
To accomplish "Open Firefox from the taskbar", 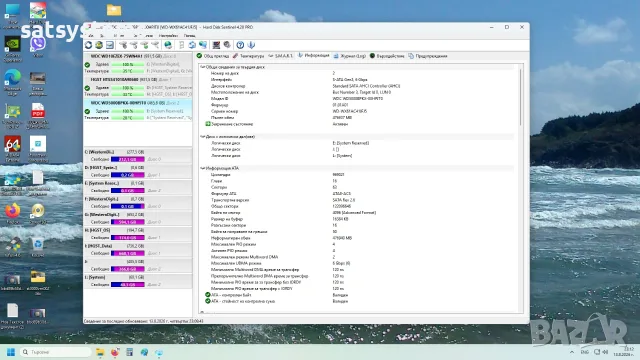I will pyautogui.click(x=115, y=352).
